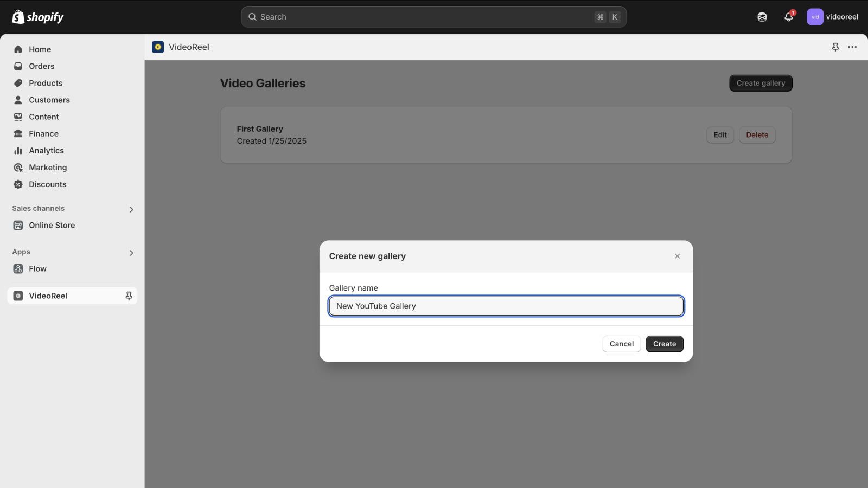The width and height of the screenshot is (868, 488).
Task: Select Content in the sidebar menu
Action: (18, 117)
